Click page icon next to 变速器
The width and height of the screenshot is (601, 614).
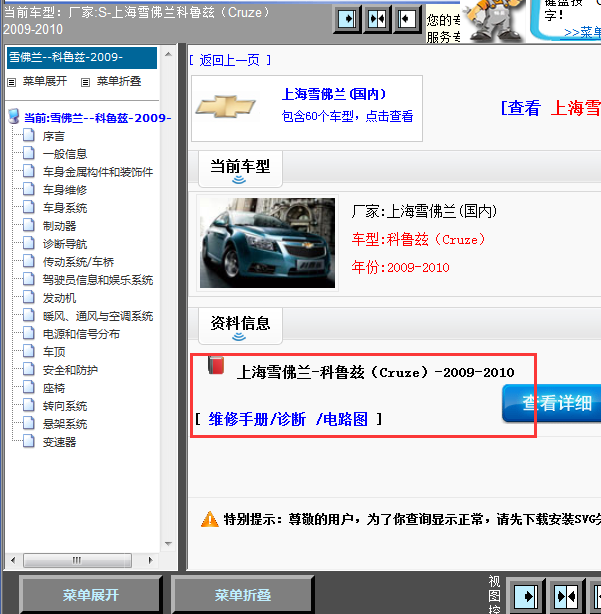coord(29,441)
